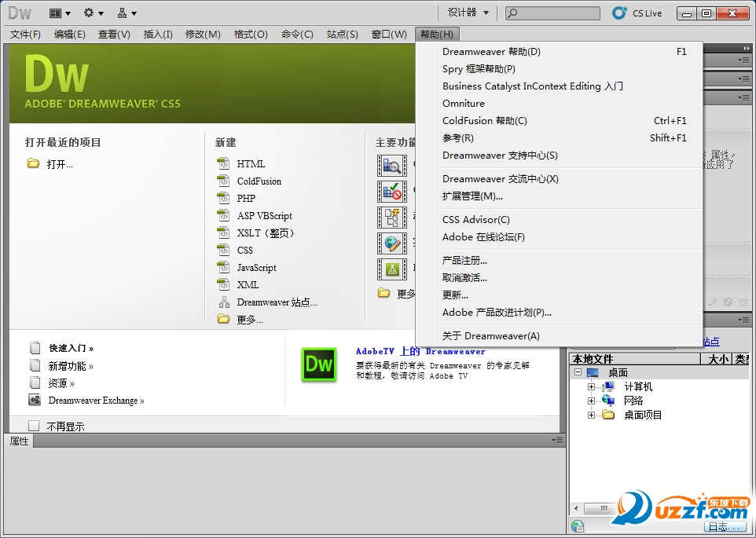Screen dimensions: 756x538
Task: Click the ASP VBScript document icon
Action: point(223,215)
